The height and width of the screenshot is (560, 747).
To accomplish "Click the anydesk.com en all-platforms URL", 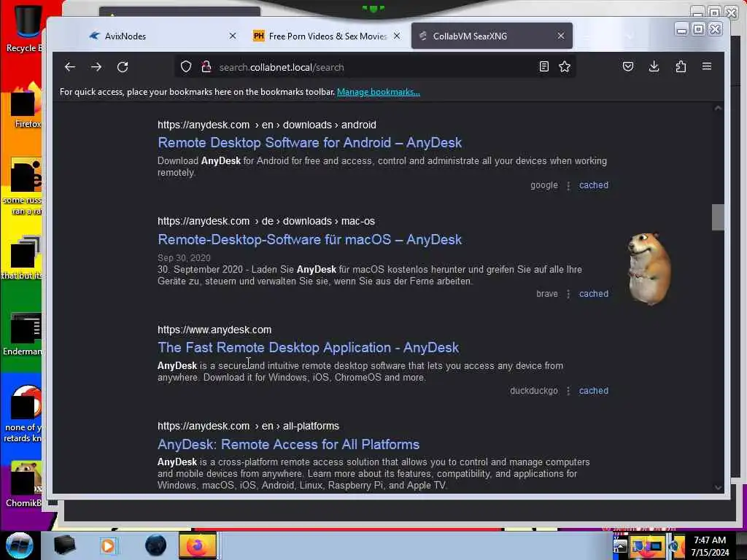I will 248,426.
